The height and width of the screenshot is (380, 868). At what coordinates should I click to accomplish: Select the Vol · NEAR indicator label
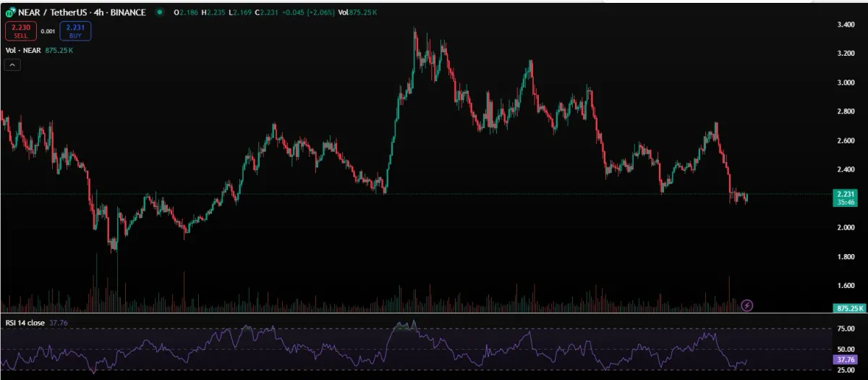tap(24, 51)
